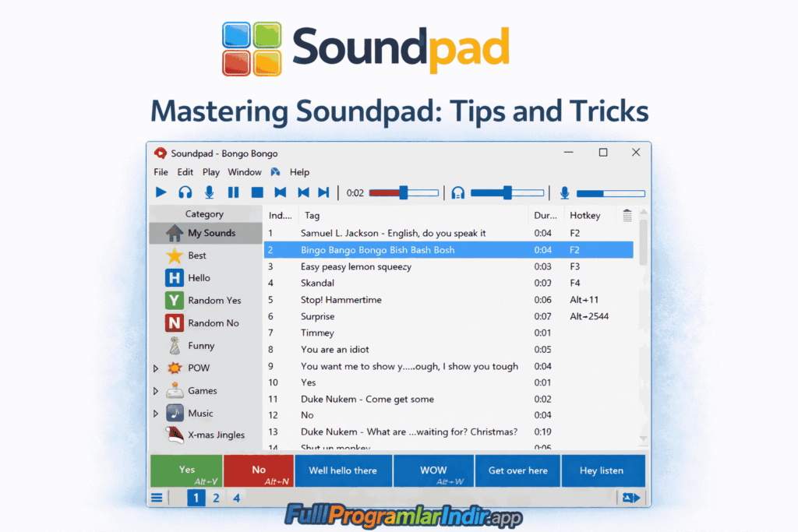Pause the currently playing sound

point(233,192)
